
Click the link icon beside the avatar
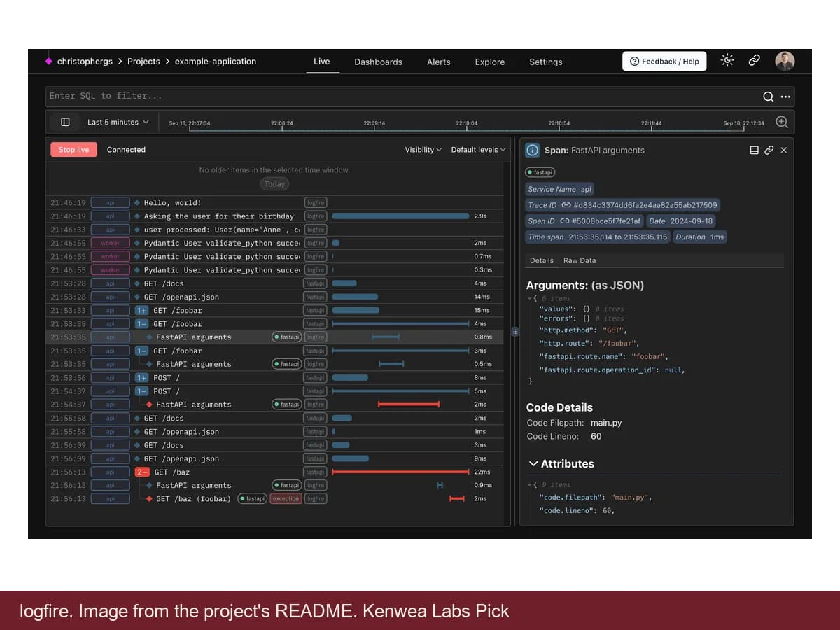(755, 61)
